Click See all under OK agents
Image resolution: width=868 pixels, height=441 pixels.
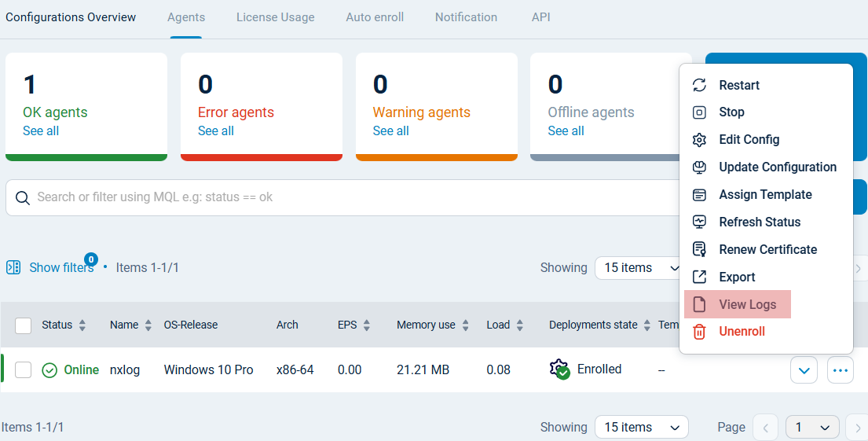(x=41, y=130)
